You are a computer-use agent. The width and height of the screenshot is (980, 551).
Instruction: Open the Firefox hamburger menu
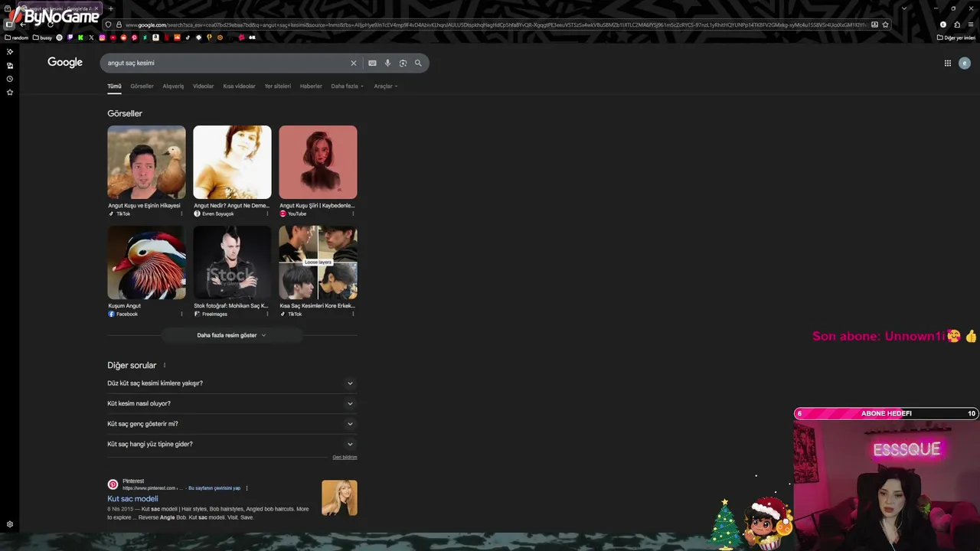coord(971,24)
